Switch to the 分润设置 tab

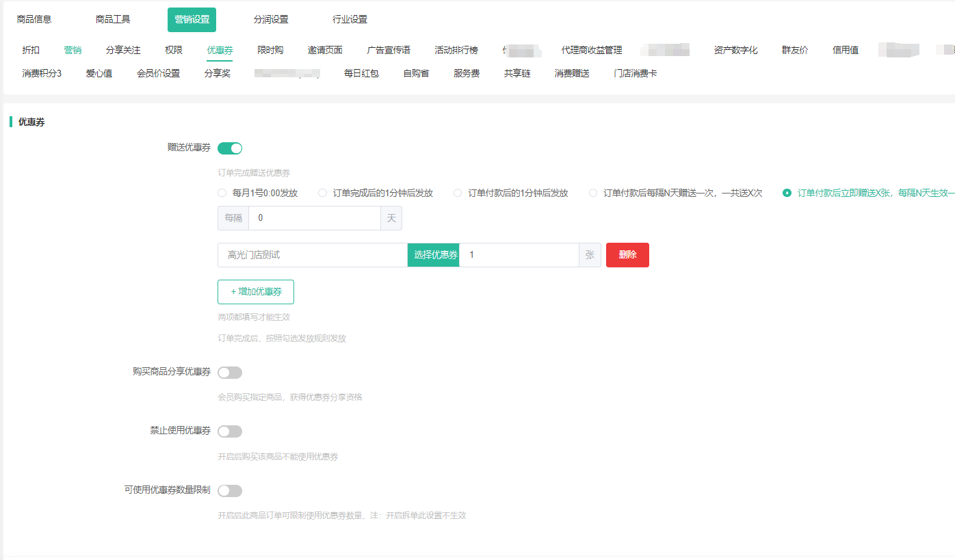tap(271, 20)
